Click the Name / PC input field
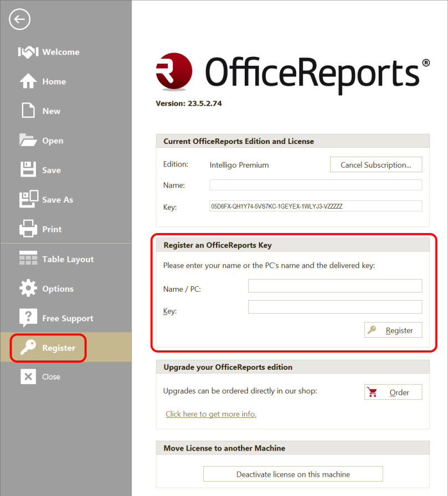The image size is (448, 496). [334, 286]
